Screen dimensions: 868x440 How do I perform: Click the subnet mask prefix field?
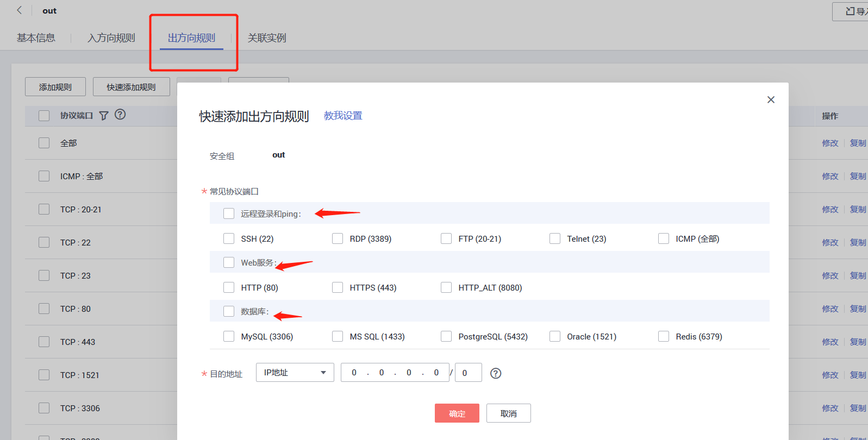point(469,373)
